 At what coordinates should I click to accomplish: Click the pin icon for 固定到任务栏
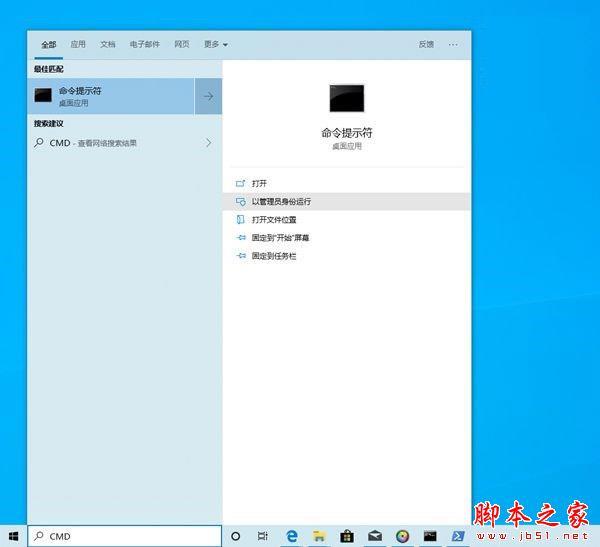coord(241,256)
